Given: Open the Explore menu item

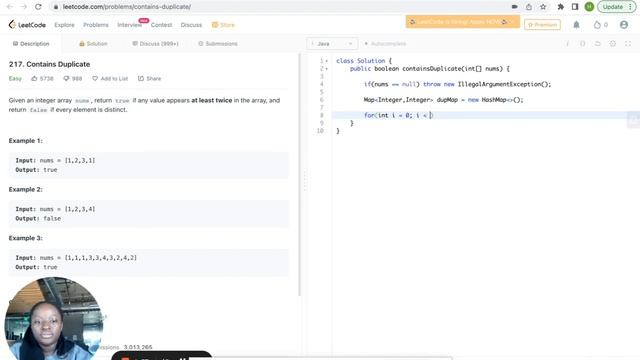Looking at the screenshot, I should point(64,25).
